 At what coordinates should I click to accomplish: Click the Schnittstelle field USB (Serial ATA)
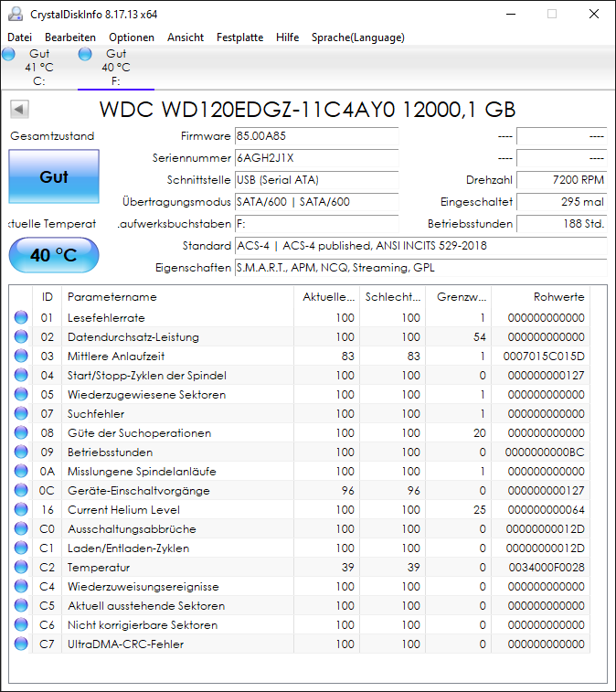pyautogui.click(x=316, y=180)
